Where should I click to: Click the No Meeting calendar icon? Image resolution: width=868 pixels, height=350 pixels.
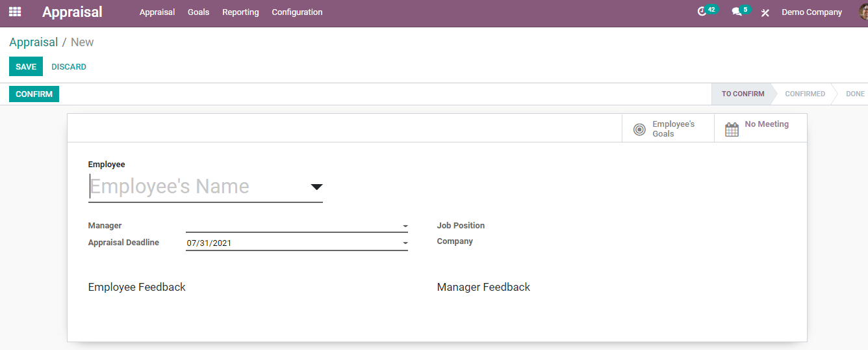click(x=732, y=129)
